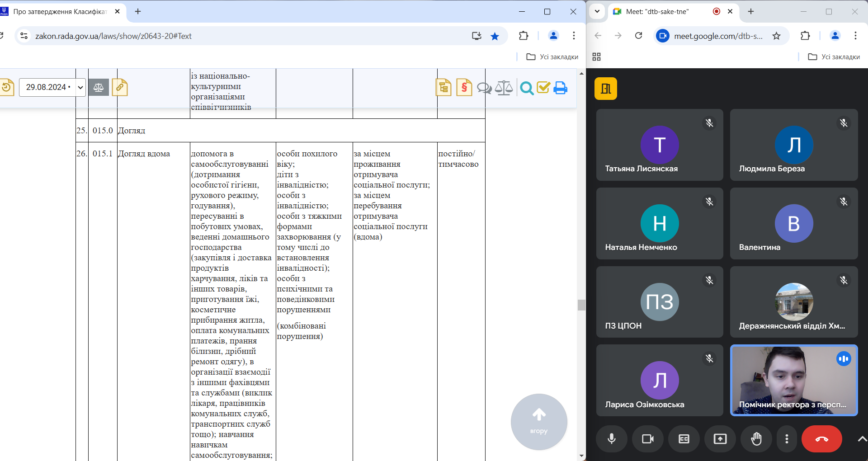Viewport: 868px width, 461px height.
Task: Select Деражнянський відділ participant tile
Action: point(794,302)
